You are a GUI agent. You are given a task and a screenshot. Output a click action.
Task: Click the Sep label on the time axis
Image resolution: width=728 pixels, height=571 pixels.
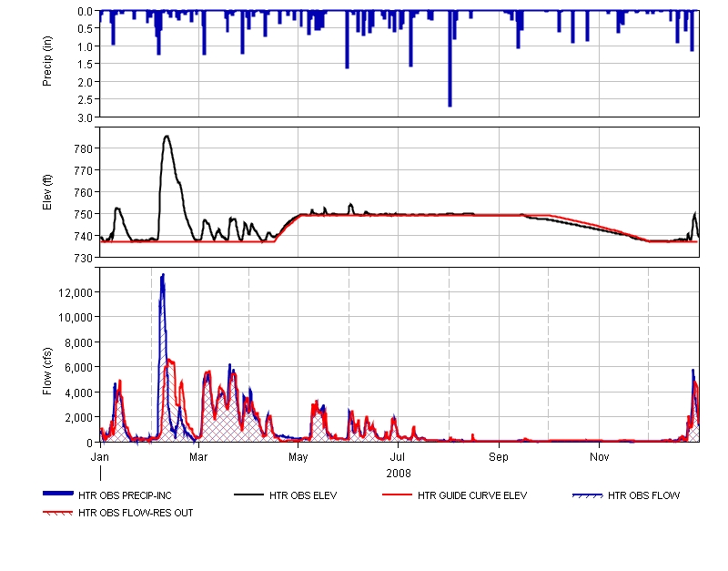coord(499,457)
